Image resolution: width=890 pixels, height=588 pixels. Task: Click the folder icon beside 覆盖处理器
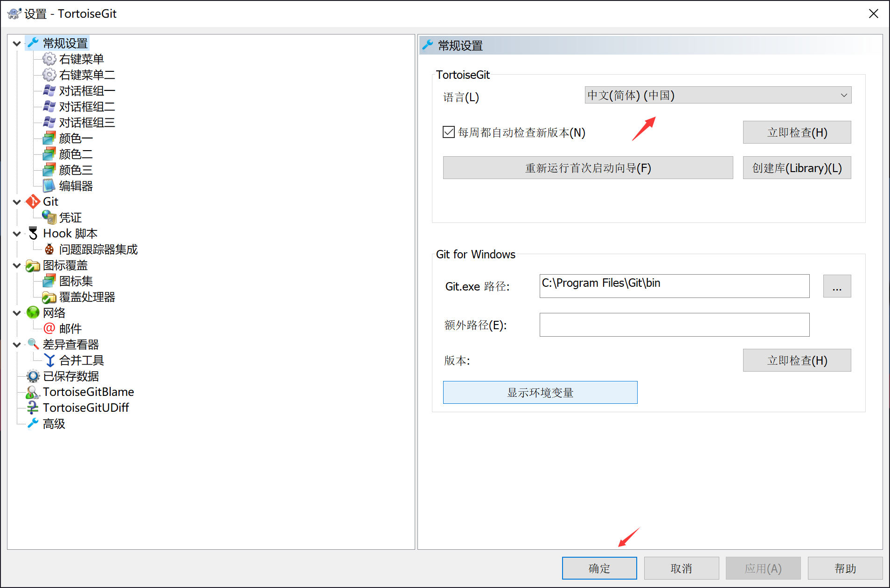pyautogui.click(x=49, y=297)
